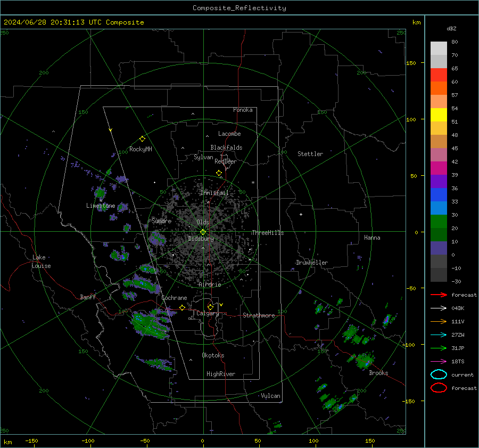Click the Sundre label
Image resolution: width=479 pixels, height=448 pixels.
click(162, 221)
